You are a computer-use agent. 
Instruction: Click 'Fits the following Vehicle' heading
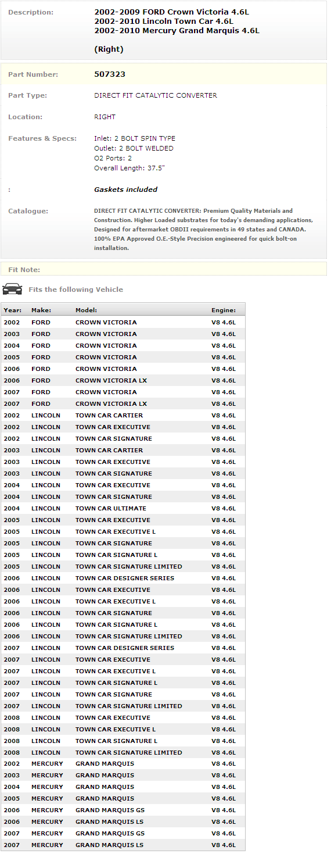tap(75, 290)
